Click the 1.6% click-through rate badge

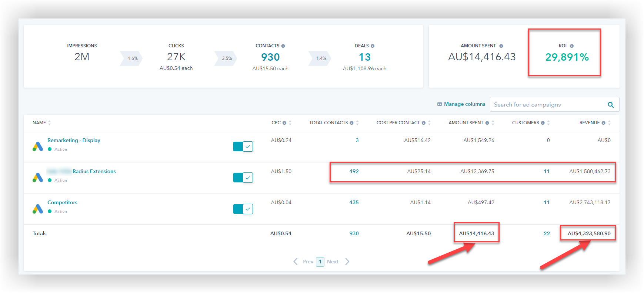pyautogui.click(x=131, y=58)
